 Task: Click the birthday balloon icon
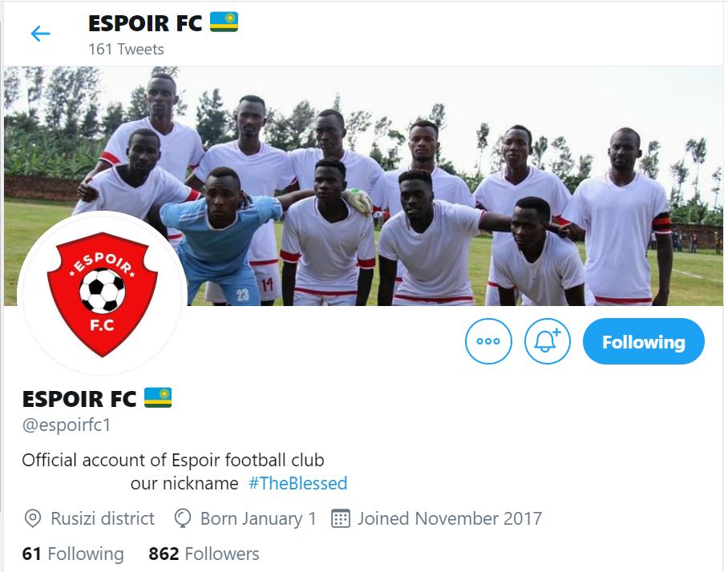click(183, 518)
